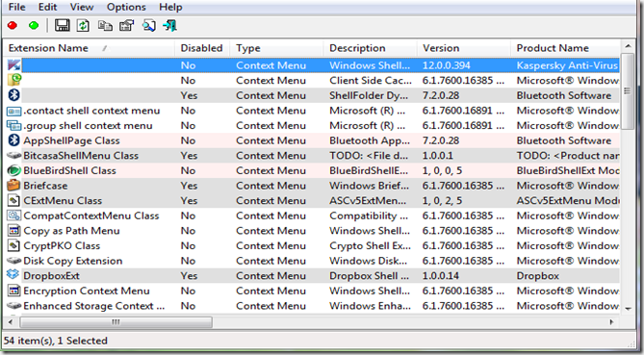Select the "BitcasaShellMenu Class" entry

[81, 156]
